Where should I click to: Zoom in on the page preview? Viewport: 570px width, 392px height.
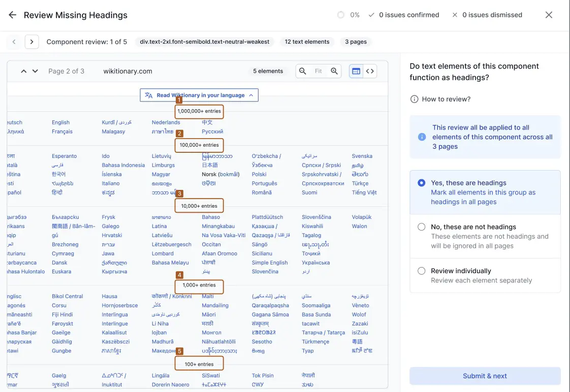pos(334,71)
